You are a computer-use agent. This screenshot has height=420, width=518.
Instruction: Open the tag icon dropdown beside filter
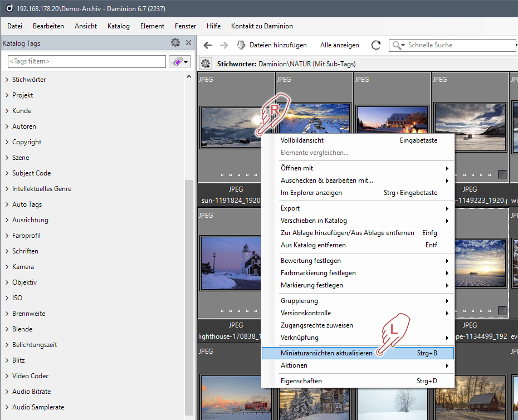tap(180, 61)
